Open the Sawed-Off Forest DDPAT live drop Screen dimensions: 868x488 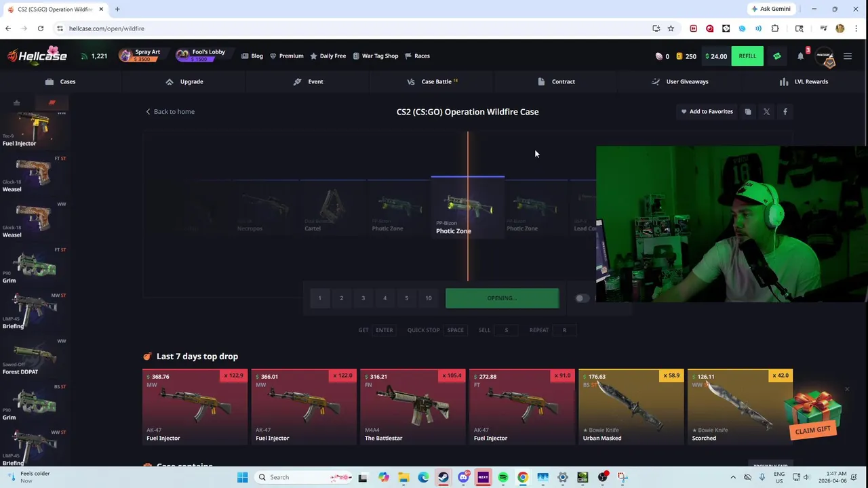34,357
